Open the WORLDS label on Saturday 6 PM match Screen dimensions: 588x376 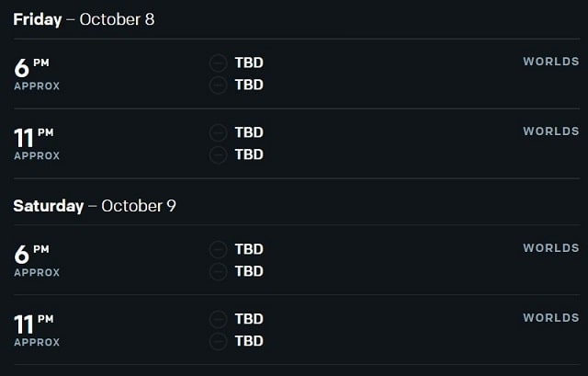551,248
